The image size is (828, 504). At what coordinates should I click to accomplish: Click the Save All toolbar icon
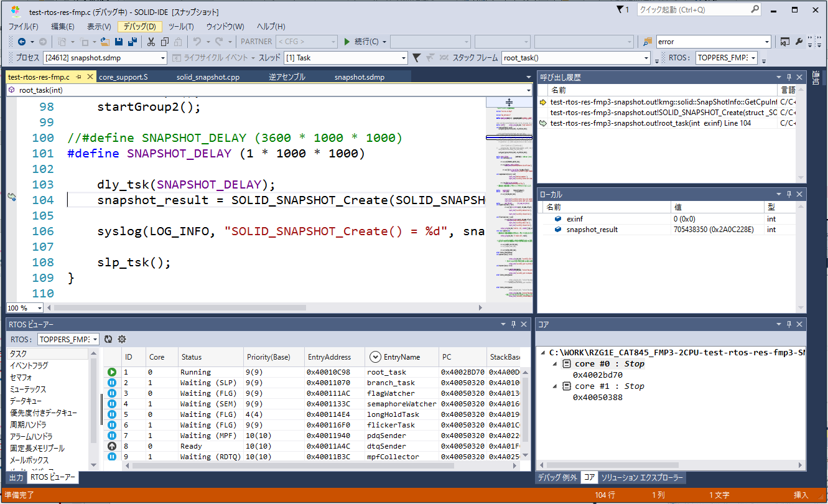click(133, 42)
